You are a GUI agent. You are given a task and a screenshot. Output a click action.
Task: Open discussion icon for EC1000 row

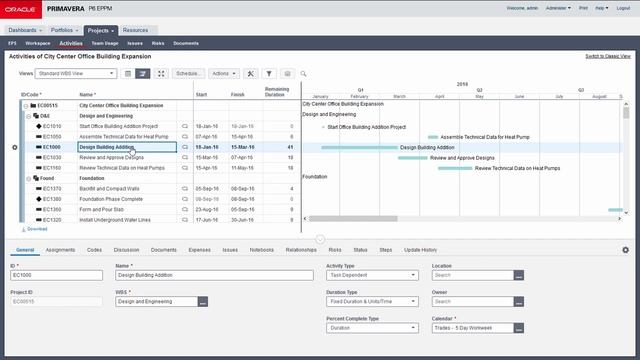(x=185, y=147)
